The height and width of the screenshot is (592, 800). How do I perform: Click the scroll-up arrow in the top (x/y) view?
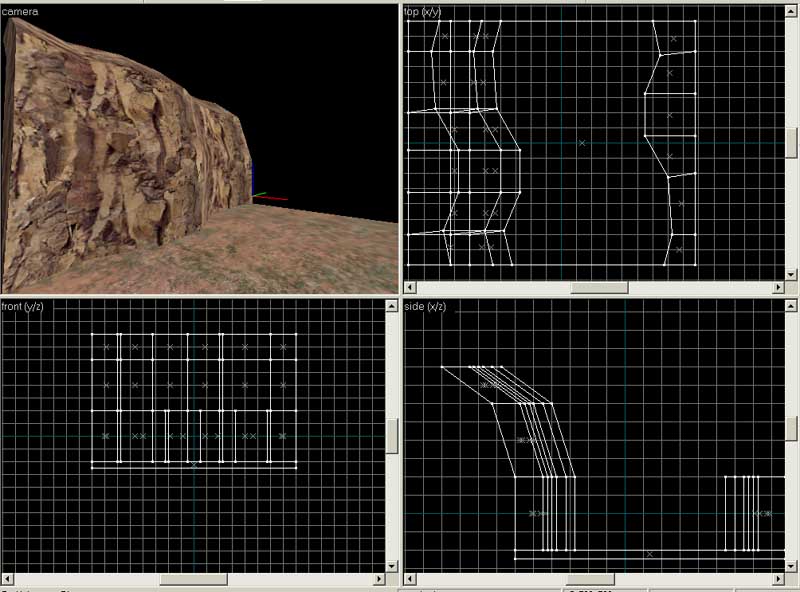[x=792, y=12]
